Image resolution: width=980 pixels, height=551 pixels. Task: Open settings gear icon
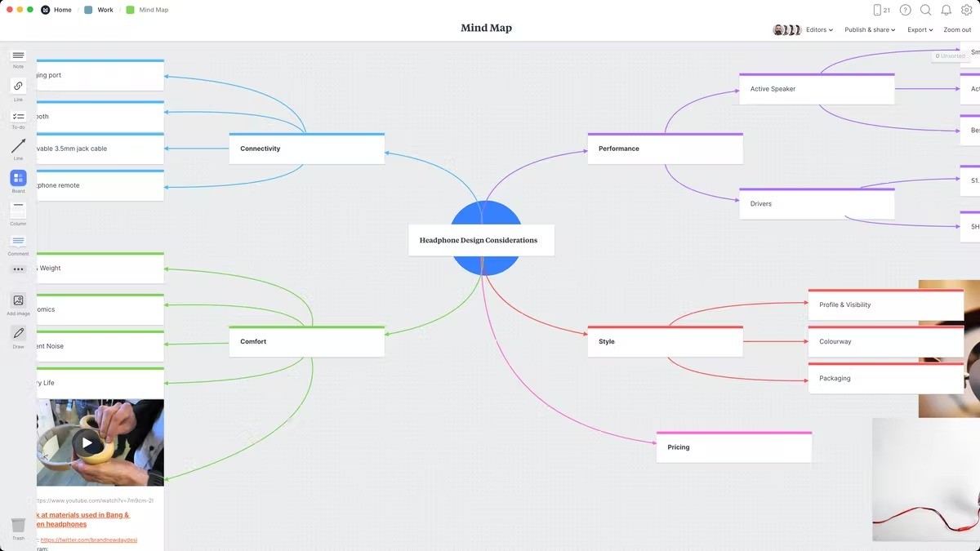(967, 10)
